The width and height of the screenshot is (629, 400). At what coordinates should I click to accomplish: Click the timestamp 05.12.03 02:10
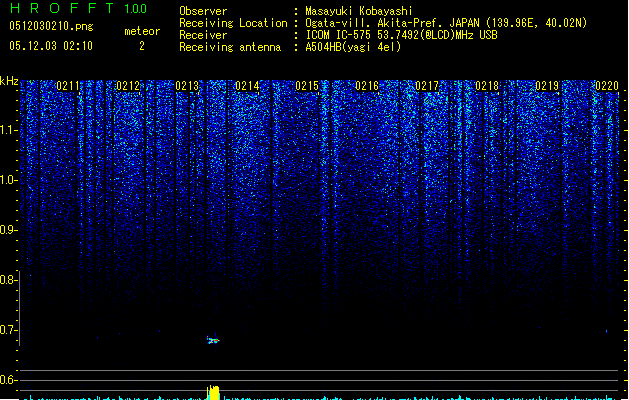tap(51, 46)
